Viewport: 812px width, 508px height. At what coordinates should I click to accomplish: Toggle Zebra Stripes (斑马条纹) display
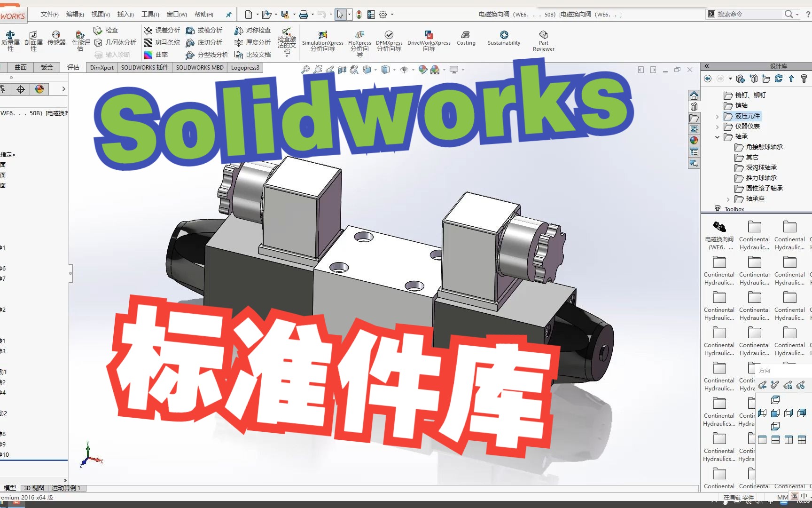[x=162, y=42]
